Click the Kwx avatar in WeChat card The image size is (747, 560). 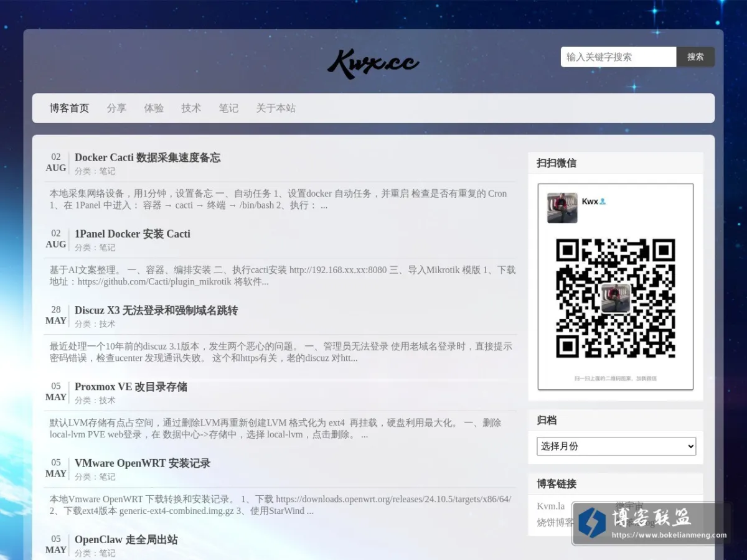(x=562, y=208)
